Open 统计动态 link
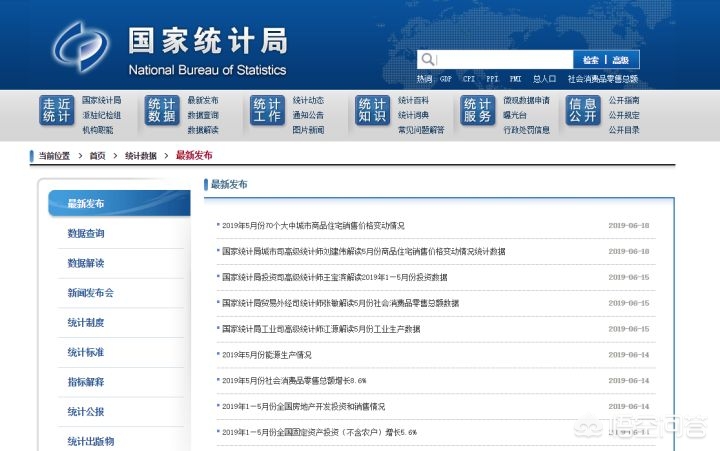The width and height of the screenshot is (720, 451). tap(308, 100)
